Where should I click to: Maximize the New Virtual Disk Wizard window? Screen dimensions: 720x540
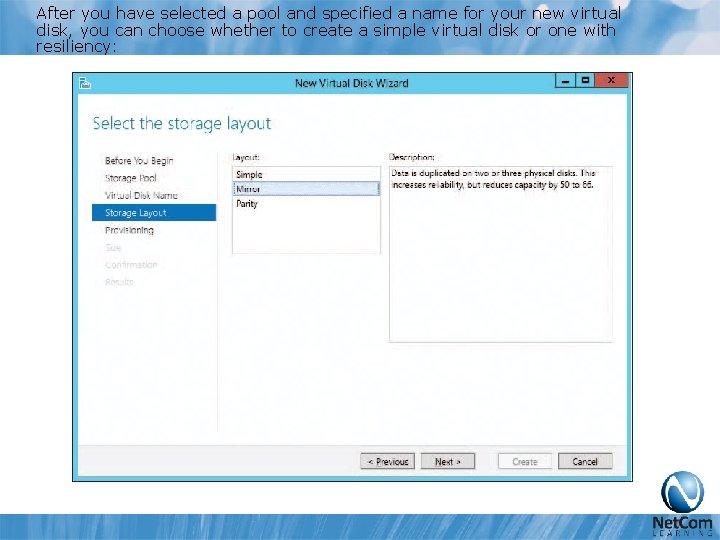(585, 81)
